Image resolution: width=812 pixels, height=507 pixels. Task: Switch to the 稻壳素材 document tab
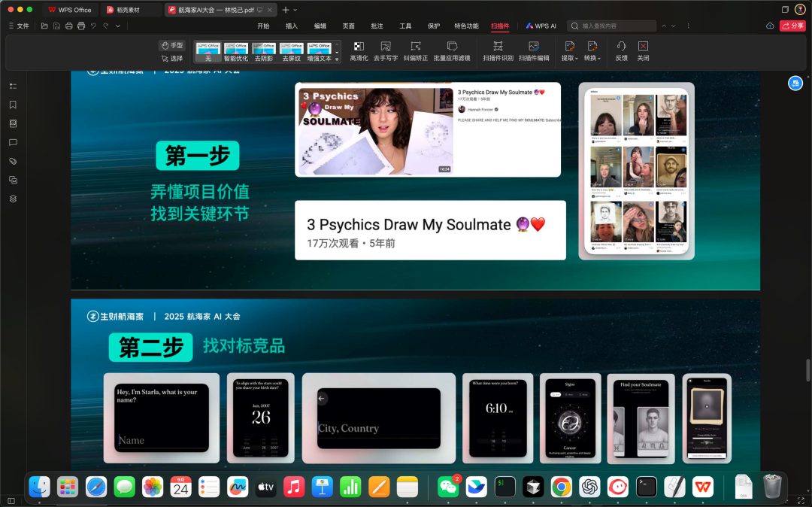(132, 10)
